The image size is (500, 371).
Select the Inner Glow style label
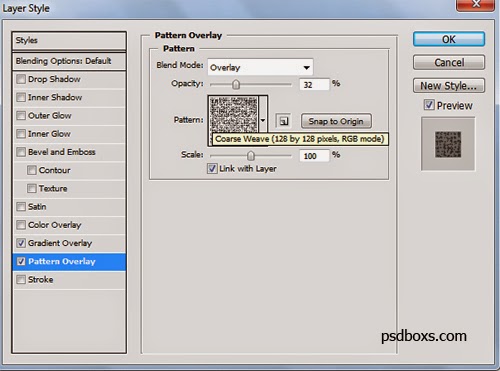tap(49, 134)
